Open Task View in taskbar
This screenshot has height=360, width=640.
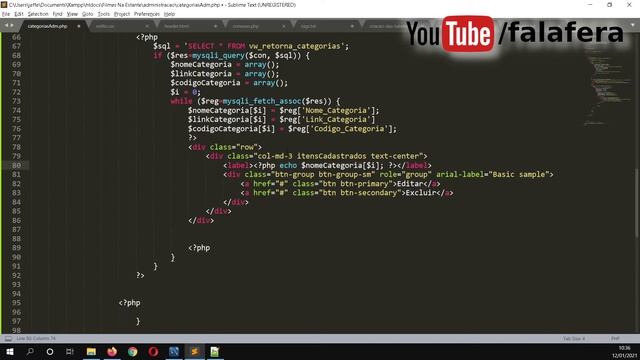tap(70, 351)
